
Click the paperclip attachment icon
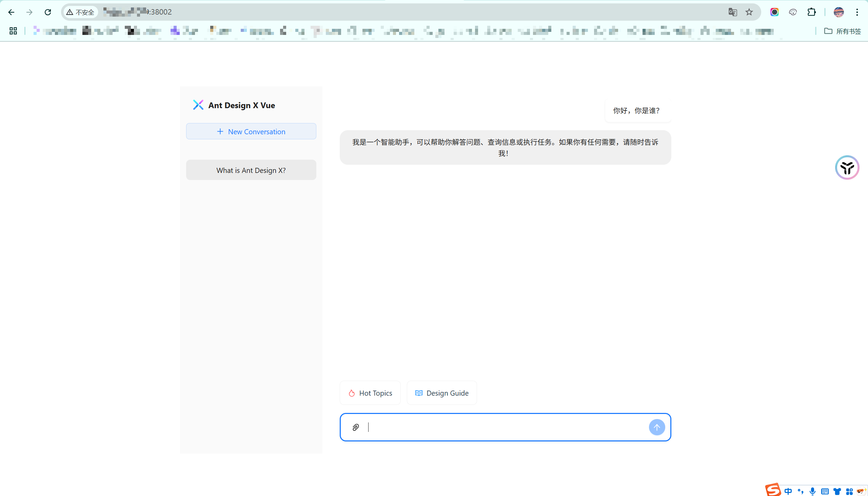point(356,427)
